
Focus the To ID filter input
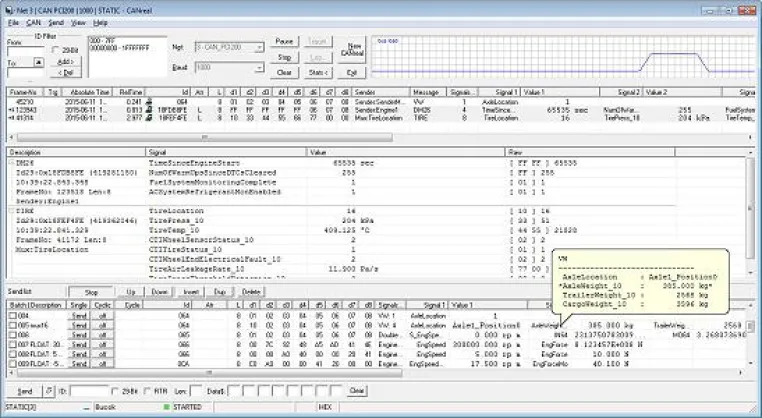tap(26, 73)
